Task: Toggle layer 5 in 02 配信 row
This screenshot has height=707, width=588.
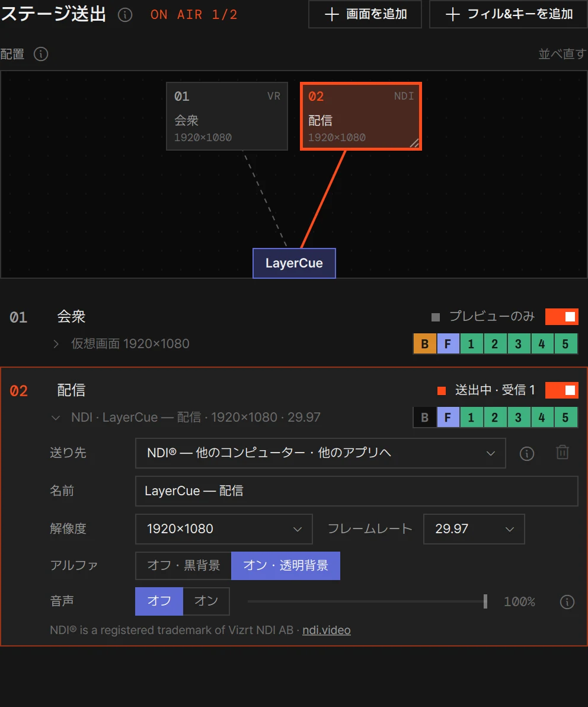Action: point(565,418)
